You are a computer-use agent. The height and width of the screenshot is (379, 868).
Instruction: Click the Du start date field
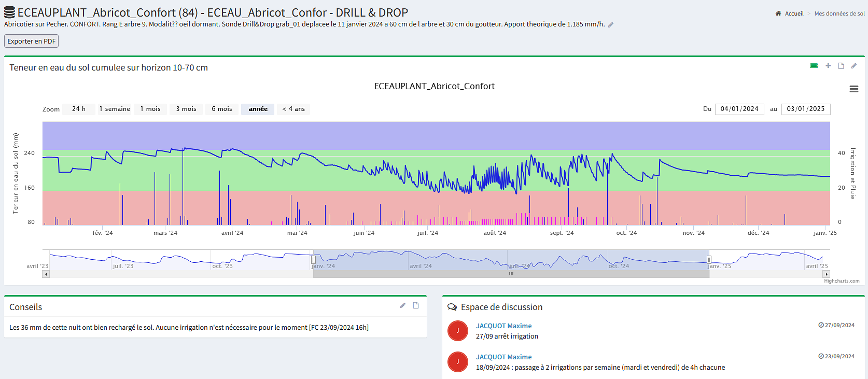tap(739, 109)
